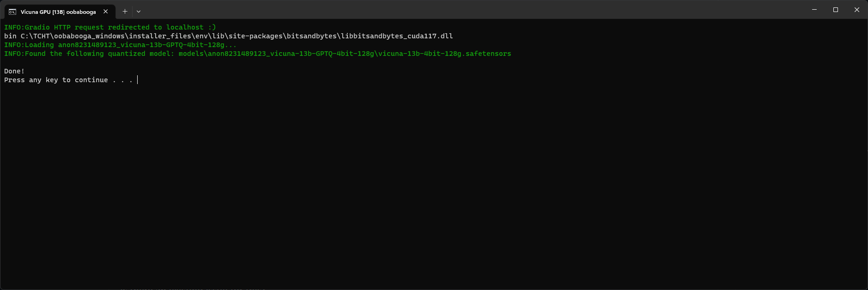Minimize the terminal window
This screenshot has height=290, width=868.
[815, 9]
